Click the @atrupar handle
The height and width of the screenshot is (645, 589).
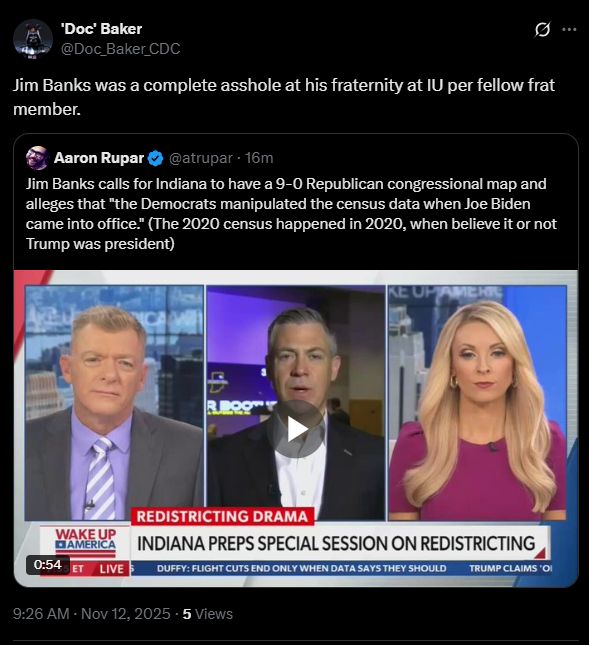click(x=201, y=158)
